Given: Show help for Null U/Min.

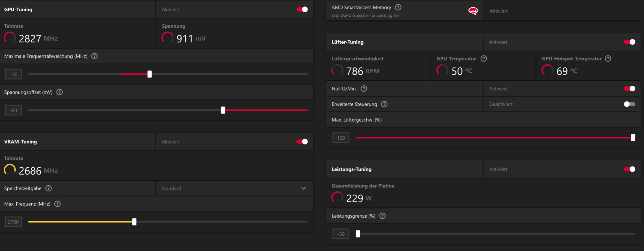Looking at the screenshot, I should [364, 89].
